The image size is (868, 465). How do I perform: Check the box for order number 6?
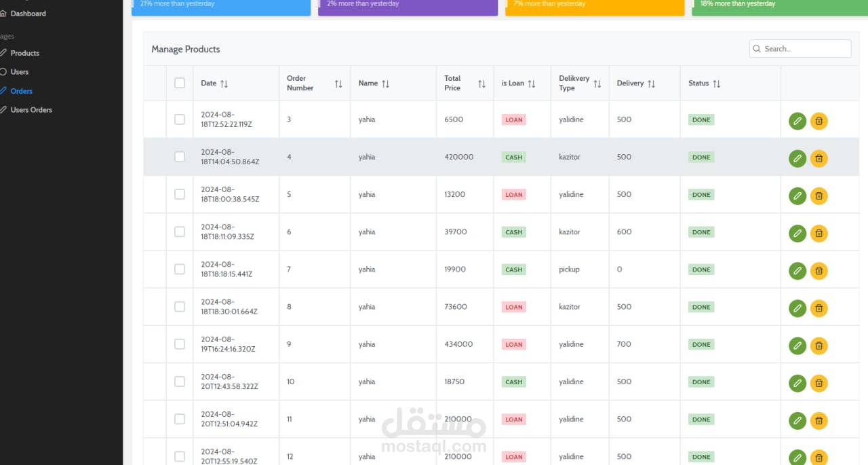[180, 231]
